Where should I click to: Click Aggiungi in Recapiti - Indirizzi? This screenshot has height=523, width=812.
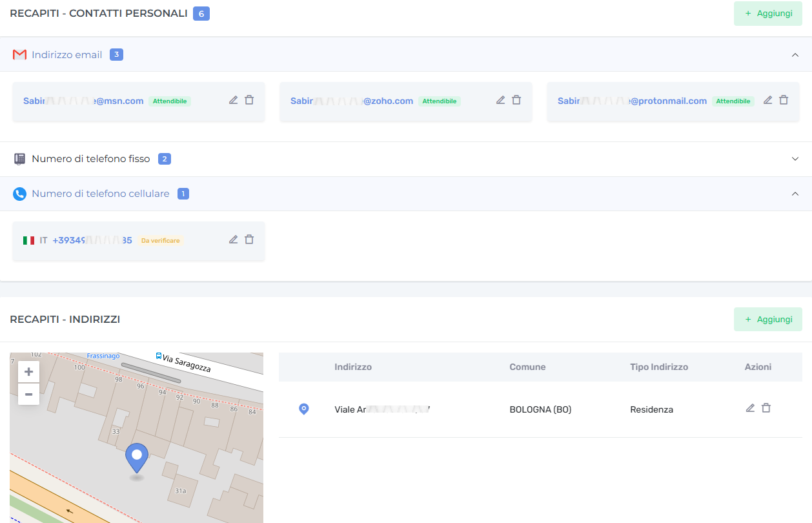point(767,319)
